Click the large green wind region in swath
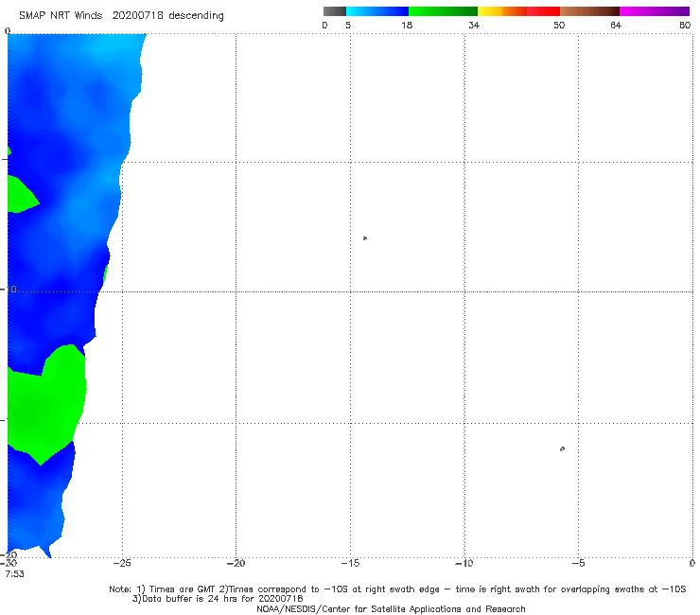700x615 pixels. click(x=47, y=404)
